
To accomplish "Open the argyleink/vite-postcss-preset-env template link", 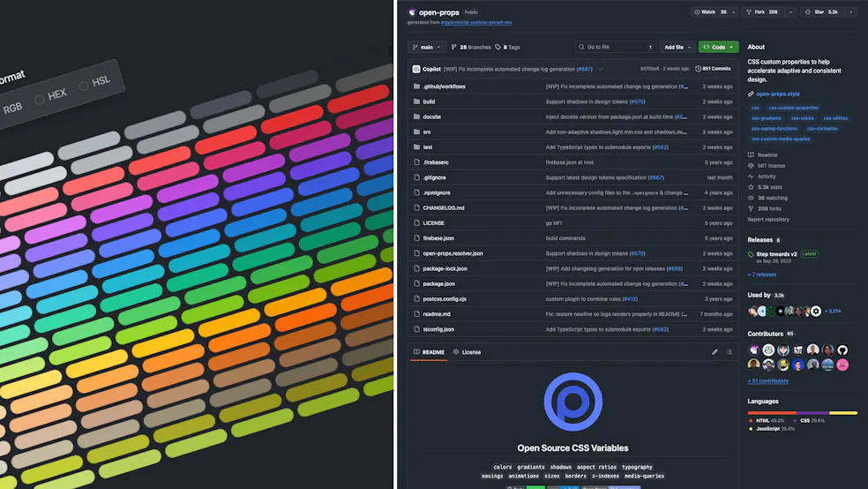I will [476, 23].
